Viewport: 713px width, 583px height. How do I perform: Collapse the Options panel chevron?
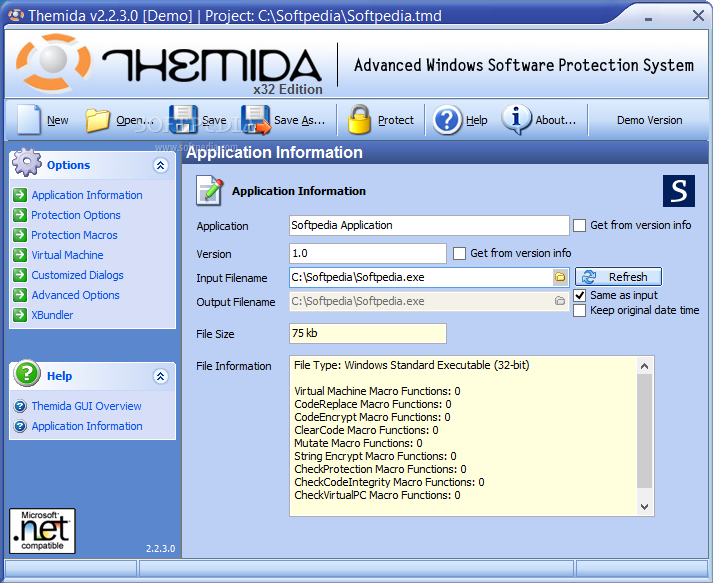(x=161, y=165)
